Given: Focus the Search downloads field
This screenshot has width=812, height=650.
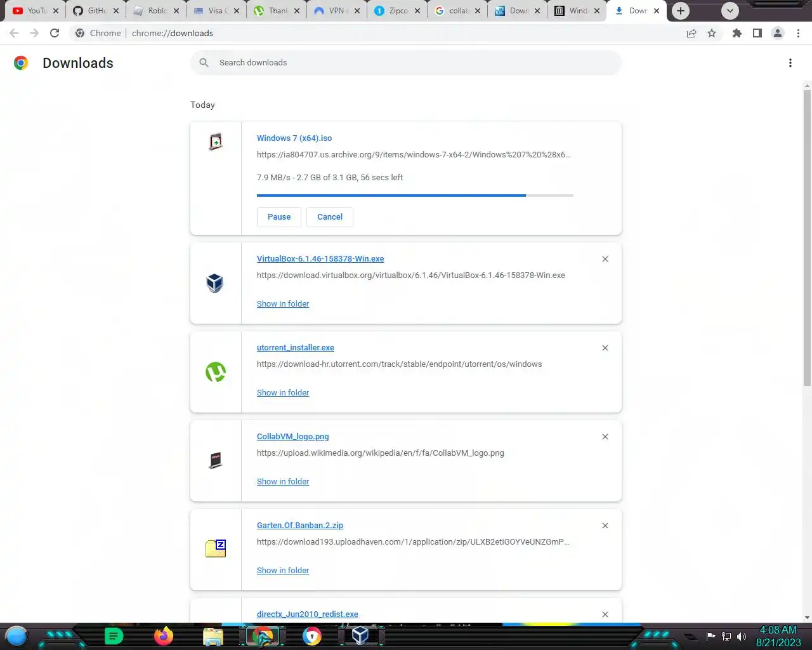Looking at the screenshot, I should (406, 63).
